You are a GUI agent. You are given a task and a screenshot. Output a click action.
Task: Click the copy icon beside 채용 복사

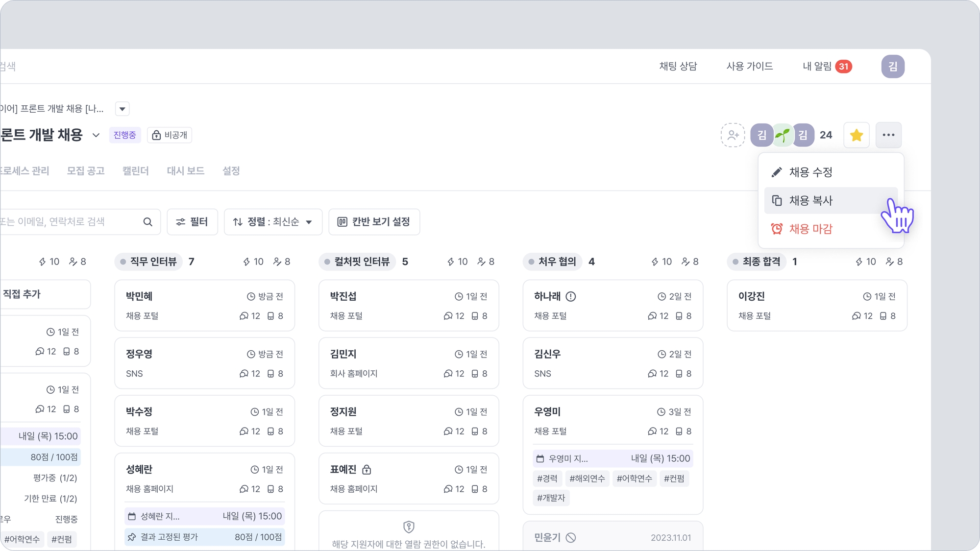click(x=777, y=200)
